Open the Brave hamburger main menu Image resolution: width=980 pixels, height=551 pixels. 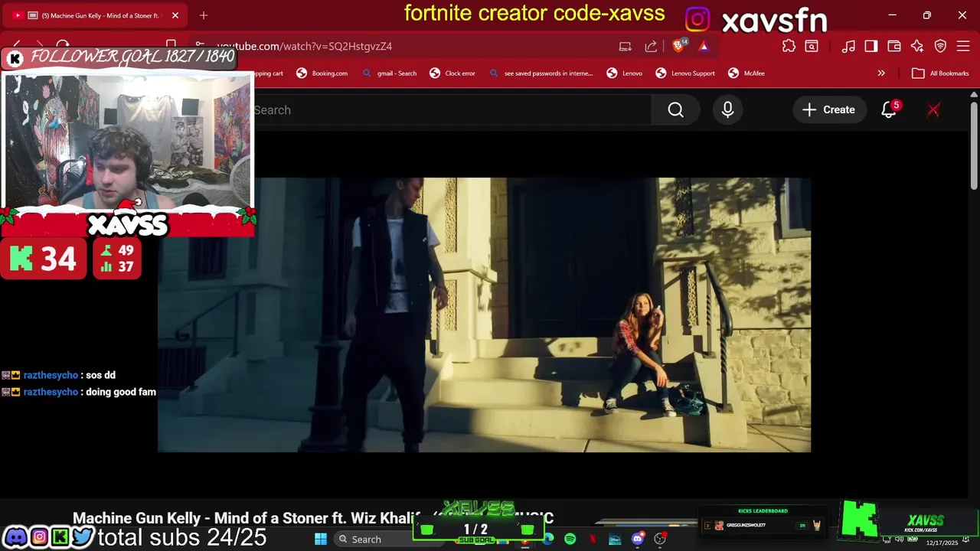pos(963,46)
